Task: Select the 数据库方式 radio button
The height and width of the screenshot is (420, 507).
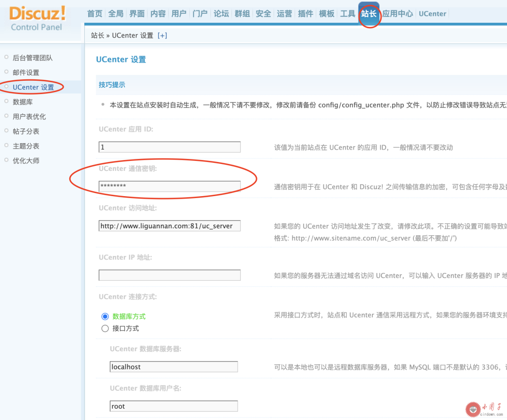Action: click(105, 316)
